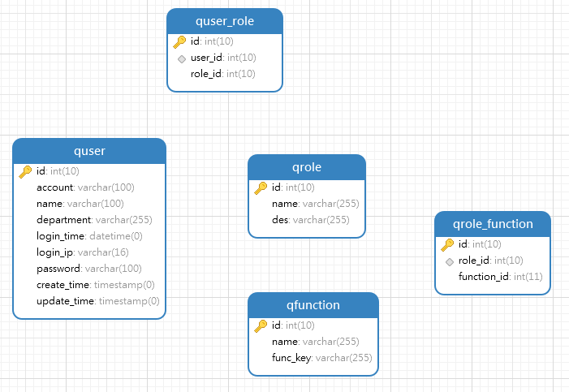Select the id field in qrole table
This screenshot has height=392, width=569.
[293, 187]
